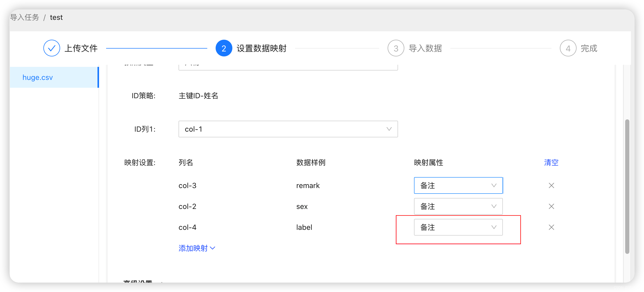This screenshot has width=644, height=292.
Task: Go to 导入任务 breadcrumb
Action: click(25, 17)
